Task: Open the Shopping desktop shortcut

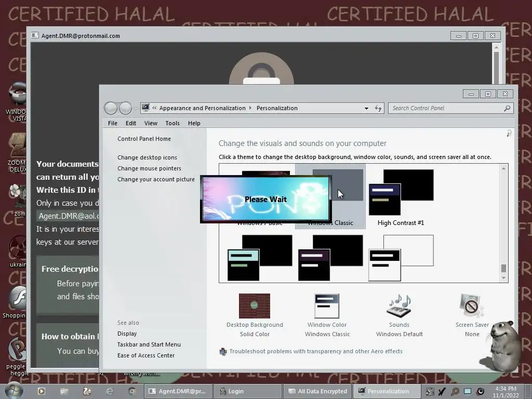Action: 14,302
